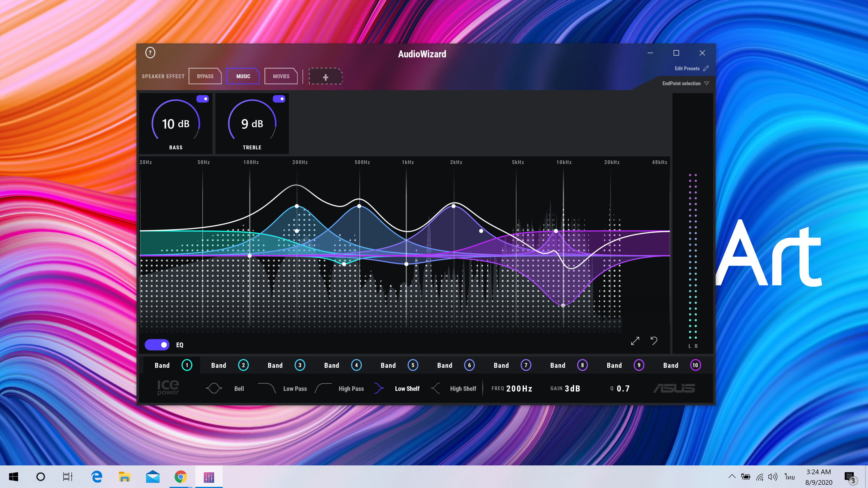Click the EQ node on the 100Hz line
Screen dimensions: 868x488
(x=249, y=256)
